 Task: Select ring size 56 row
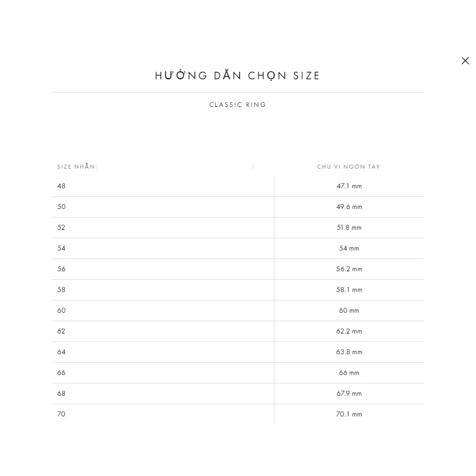62,269
